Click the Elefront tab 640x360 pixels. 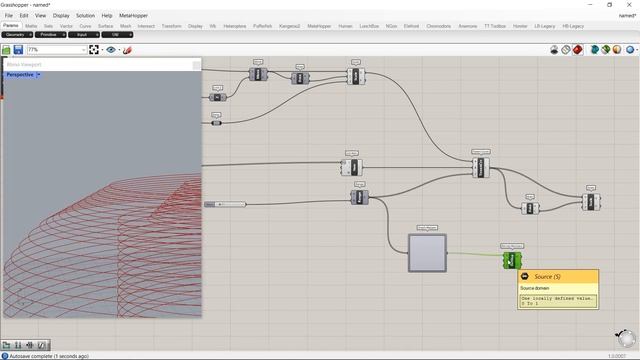[x=411, y=26]
